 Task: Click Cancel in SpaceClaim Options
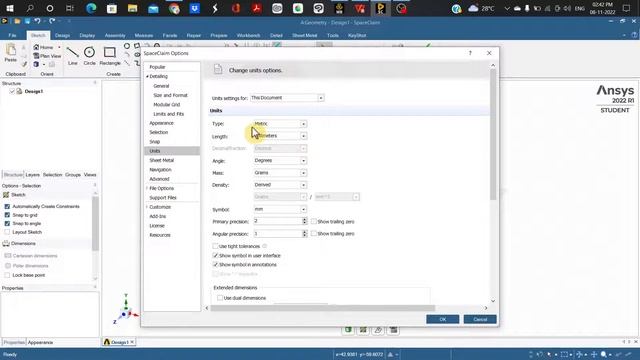480,319
